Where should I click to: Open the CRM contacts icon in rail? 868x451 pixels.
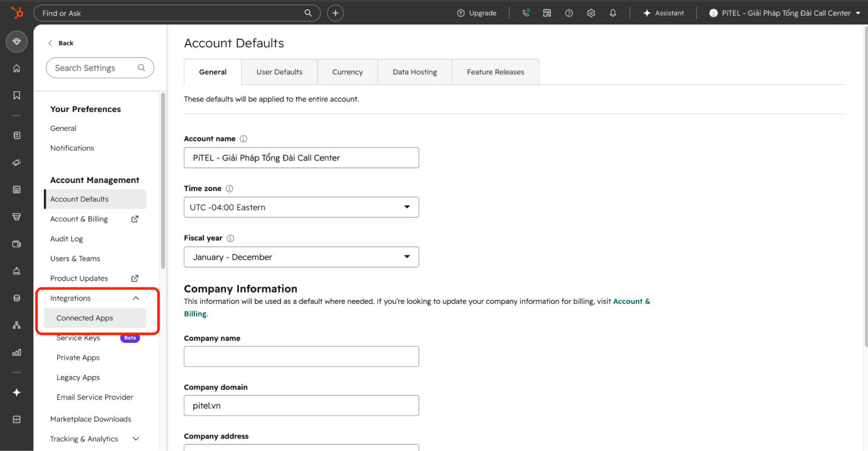[x=17, y=135]
